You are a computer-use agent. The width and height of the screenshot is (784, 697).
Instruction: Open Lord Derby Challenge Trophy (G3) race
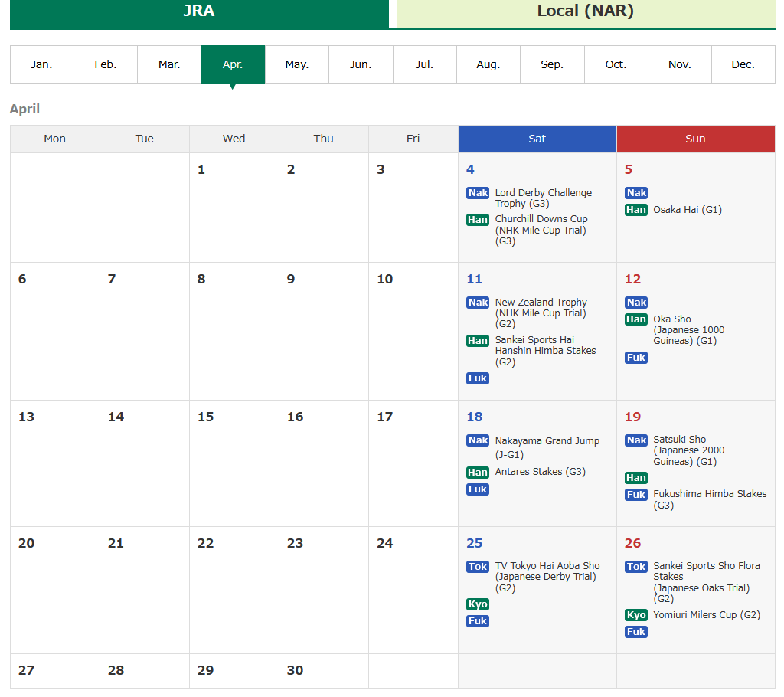click(x=544, y=198)
